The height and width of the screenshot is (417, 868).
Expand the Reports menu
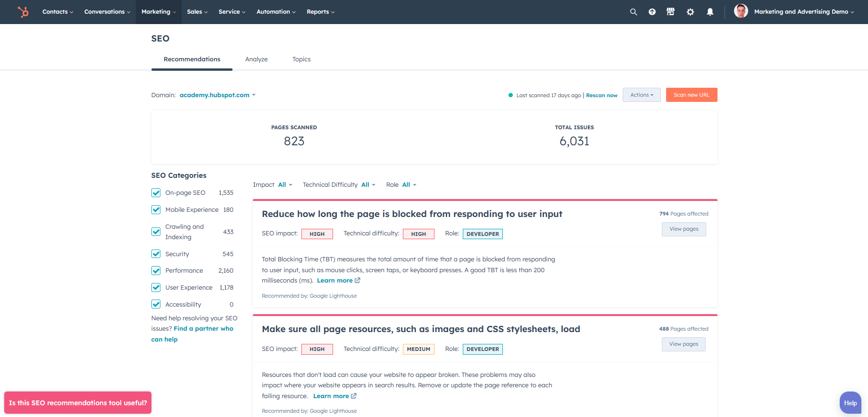321,12
